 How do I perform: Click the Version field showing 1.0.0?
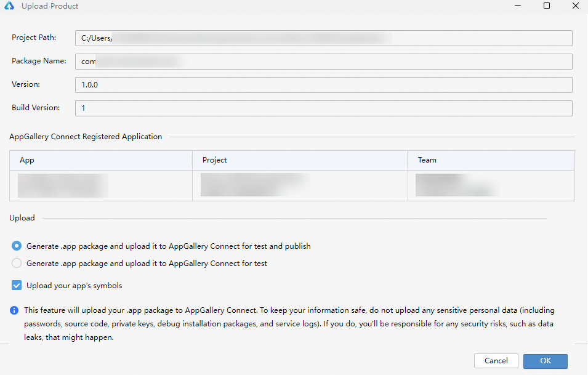tap(323, 85)
